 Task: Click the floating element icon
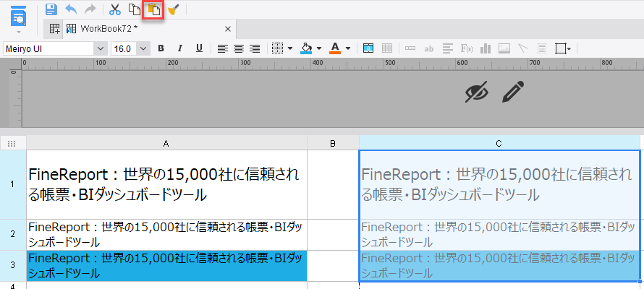(561, 49)
